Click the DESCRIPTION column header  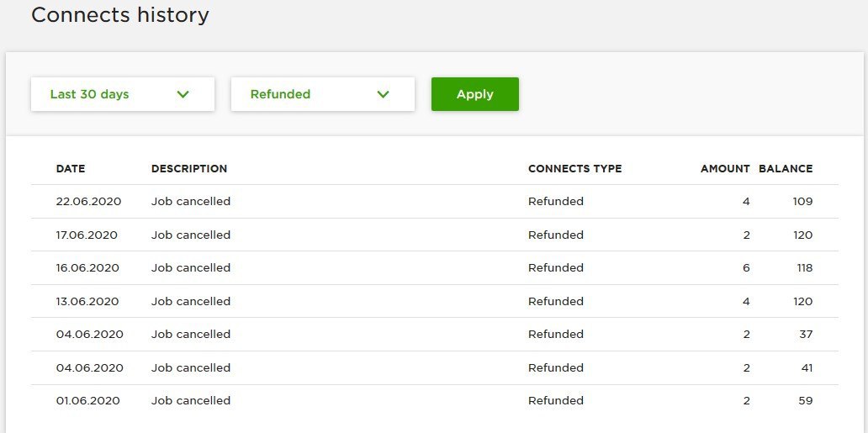tap(189, 169)
